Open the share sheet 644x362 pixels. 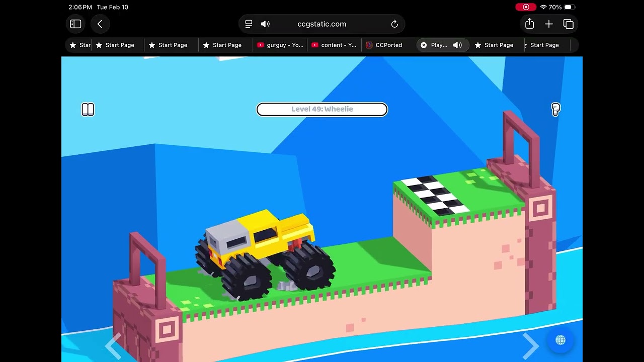tap(529, 24)
